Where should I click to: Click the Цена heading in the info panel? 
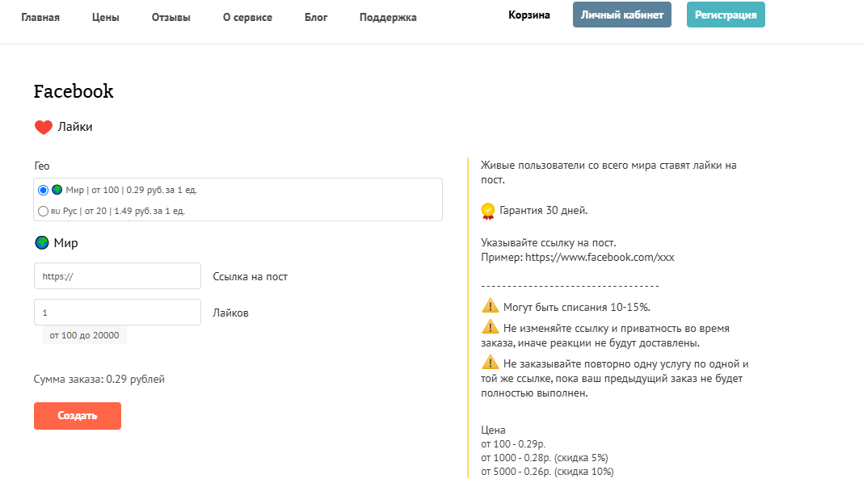pyautogui.click(x=493, y=430)
